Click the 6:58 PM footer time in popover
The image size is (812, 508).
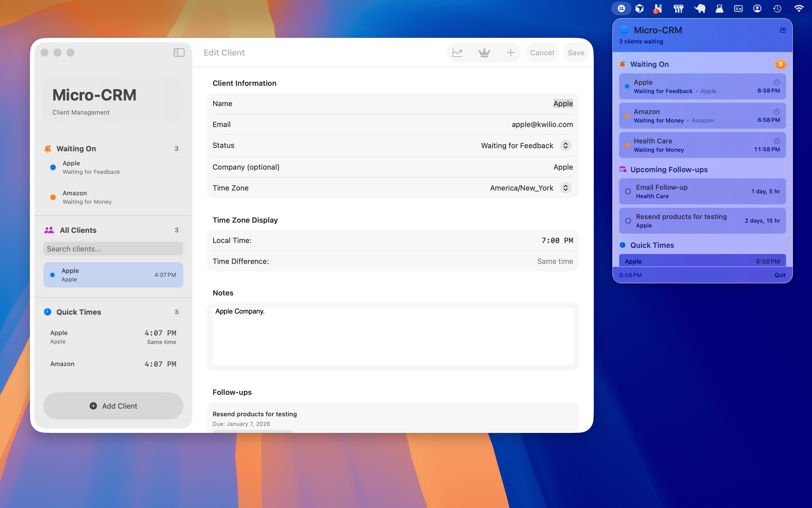tap(630, 275)
